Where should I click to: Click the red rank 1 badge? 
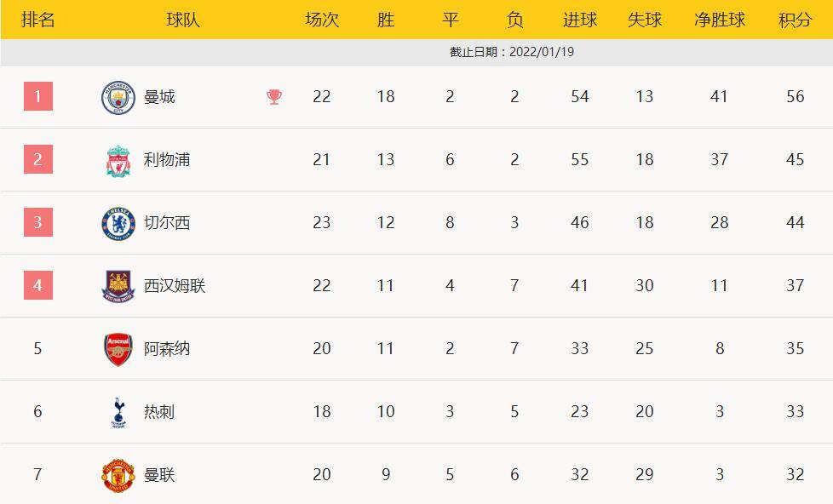click(38, 96)
